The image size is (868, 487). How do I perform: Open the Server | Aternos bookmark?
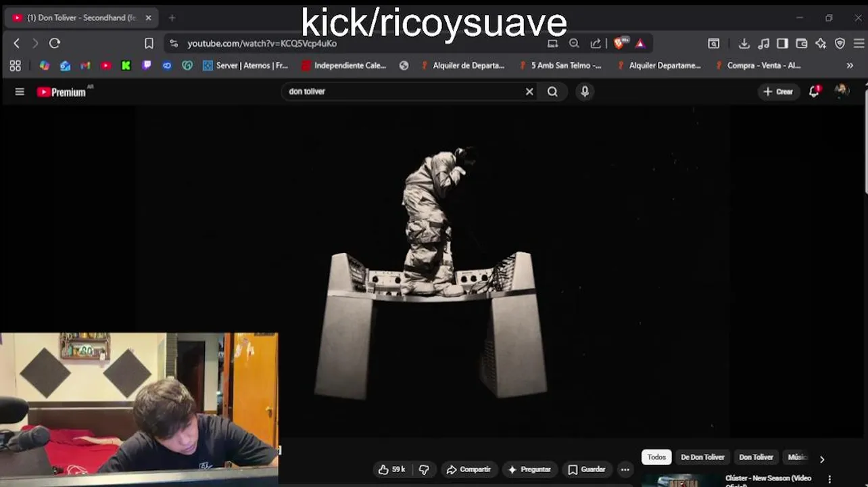[246, 66]
